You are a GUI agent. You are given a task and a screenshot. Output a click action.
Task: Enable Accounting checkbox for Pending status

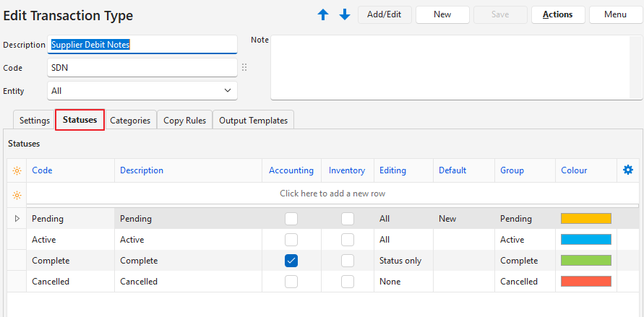click(x=291, y=219)
